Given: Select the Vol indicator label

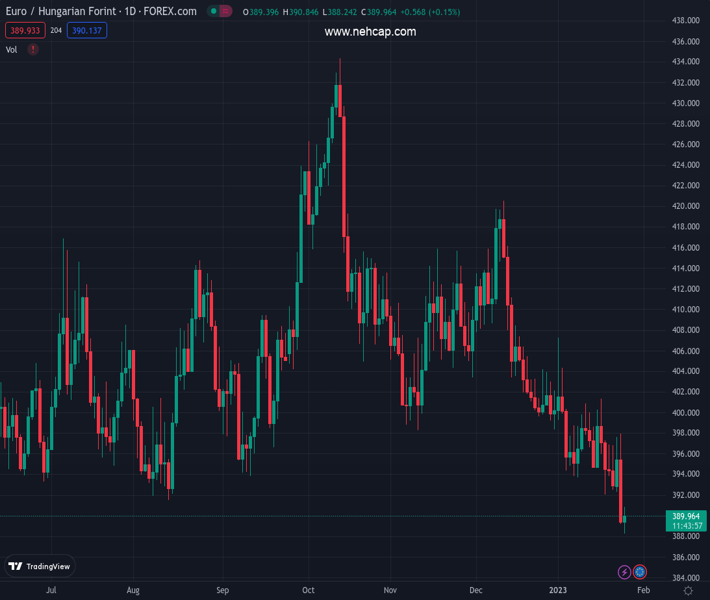Looking at the screenshot, I should [12, 49].
